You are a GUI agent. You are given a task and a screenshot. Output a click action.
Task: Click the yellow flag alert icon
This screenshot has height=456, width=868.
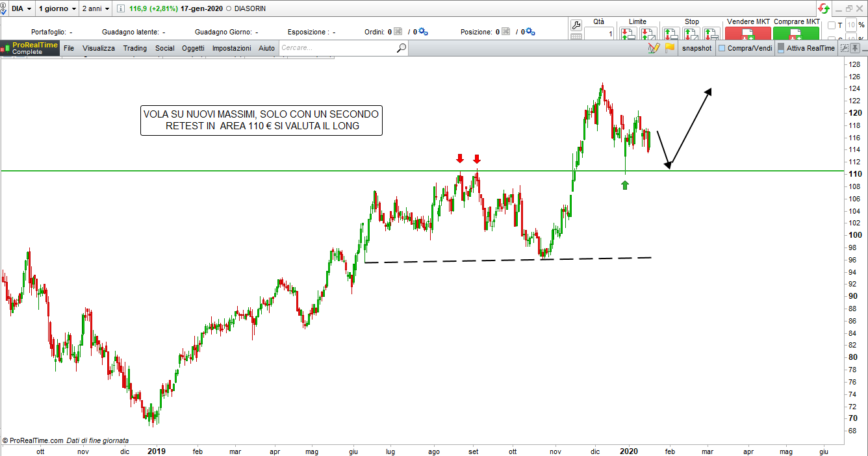669,48
